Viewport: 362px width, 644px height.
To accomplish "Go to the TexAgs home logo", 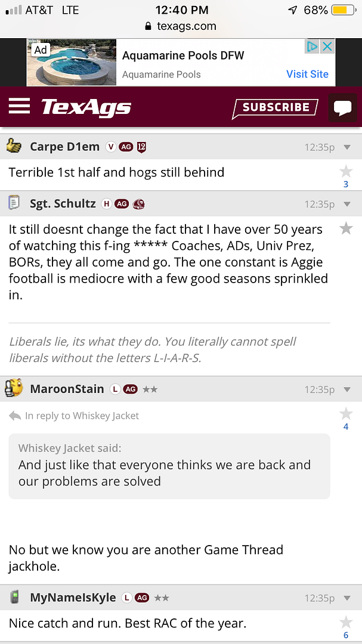I will pos(86,107).
